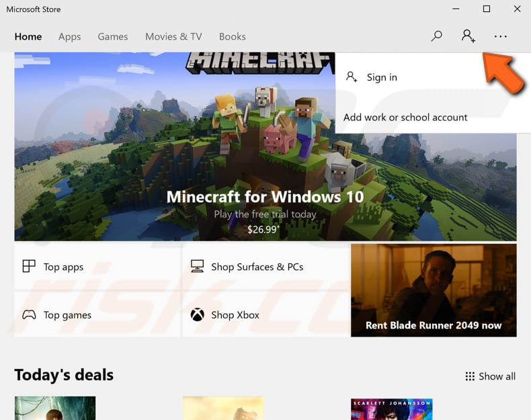531x420 pixels.
Task: Click the account sign-in person icon
Action: tap(468, 36)
